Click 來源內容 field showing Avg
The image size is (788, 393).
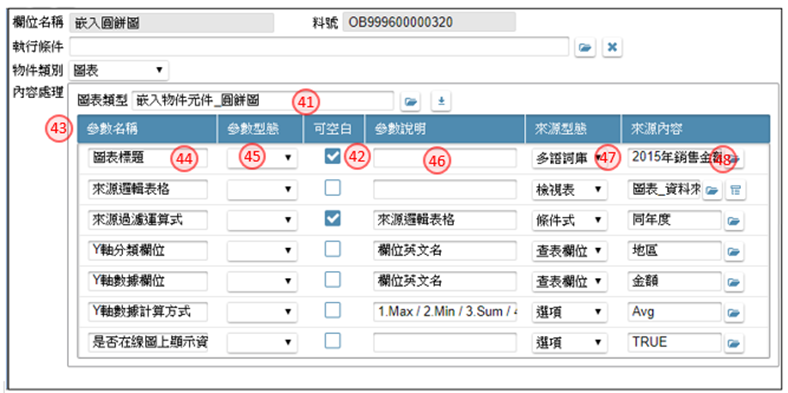coord(674,312)
